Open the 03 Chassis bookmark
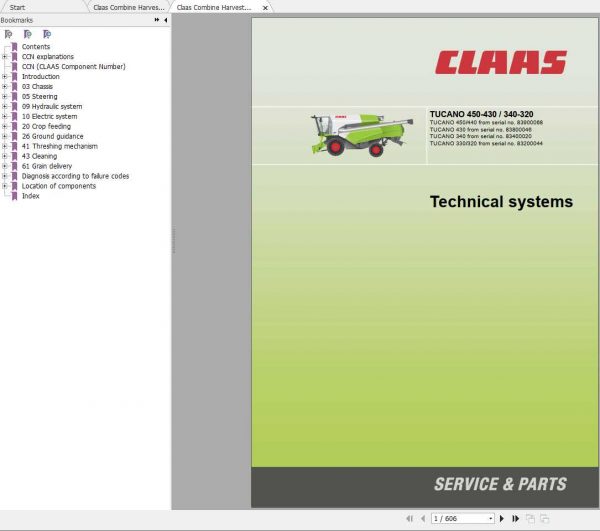The width and height of the screenshot is (600, 531). click(x=37, y=86)
